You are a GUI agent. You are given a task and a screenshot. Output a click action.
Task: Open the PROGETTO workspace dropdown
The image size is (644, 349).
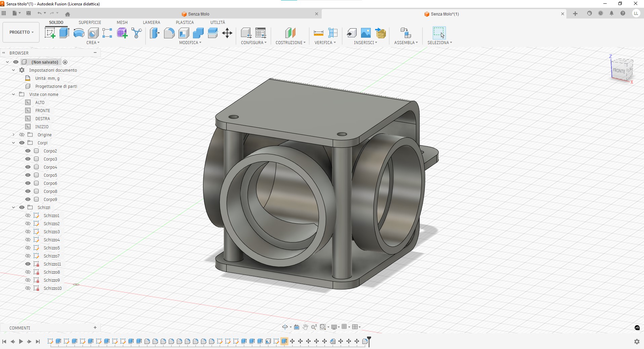[x=21, y=32]
